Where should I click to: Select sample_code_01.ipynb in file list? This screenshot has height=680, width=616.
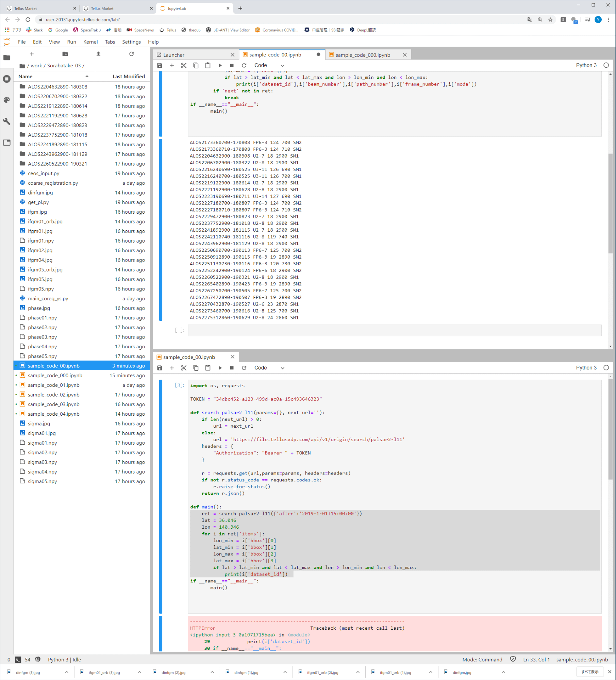point(82,385)
